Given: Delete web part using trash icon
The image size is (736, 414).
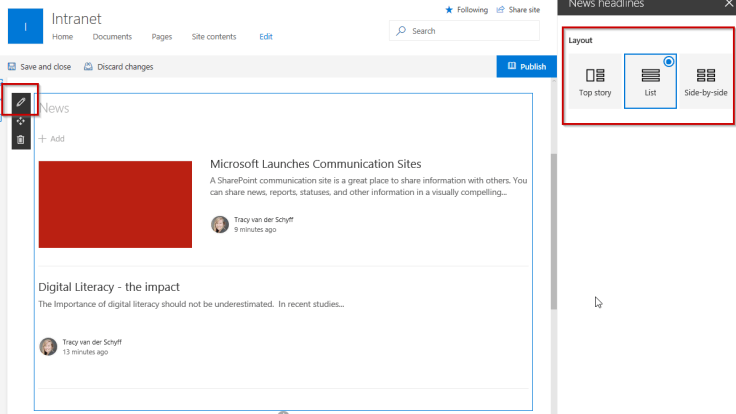Looking at the screenshot, I should (x=21, y=139).
